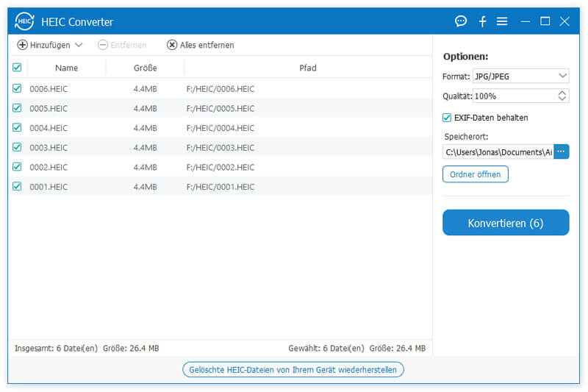Maximize the HEIC Converter window
588x392 pixels.
click(x=545, y=21)
